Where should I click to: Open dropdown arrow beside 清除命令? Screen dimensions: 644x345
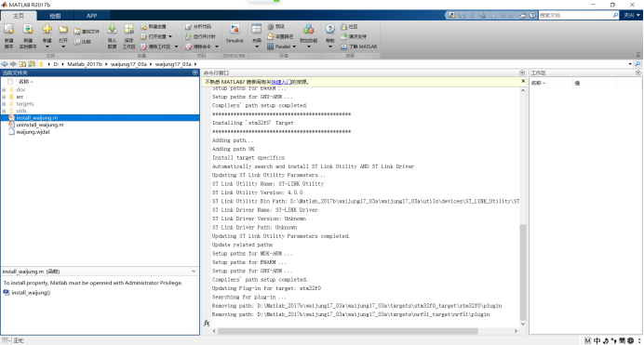[217, 46]
